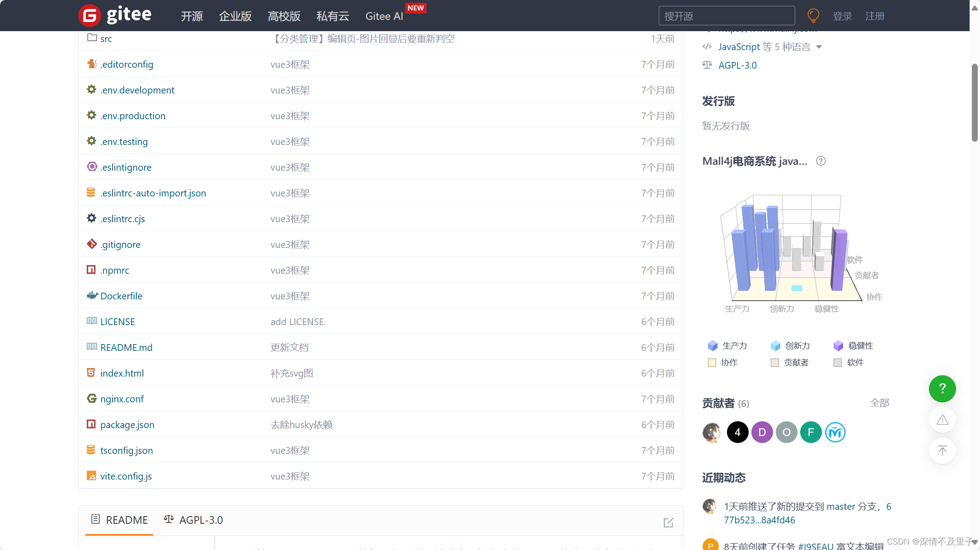Toggle the 稳健性 purple legend swatch
The width and height of the screenshot is (980, 550).
coord(838,346)
